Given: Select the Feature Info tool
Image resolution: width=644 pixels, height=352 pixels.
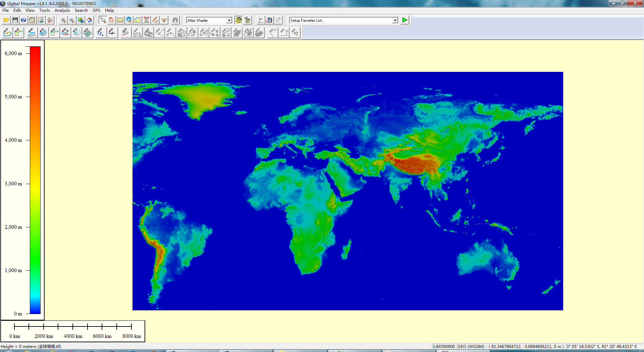Looking at the screenshot, I should [x=129, y=20].
